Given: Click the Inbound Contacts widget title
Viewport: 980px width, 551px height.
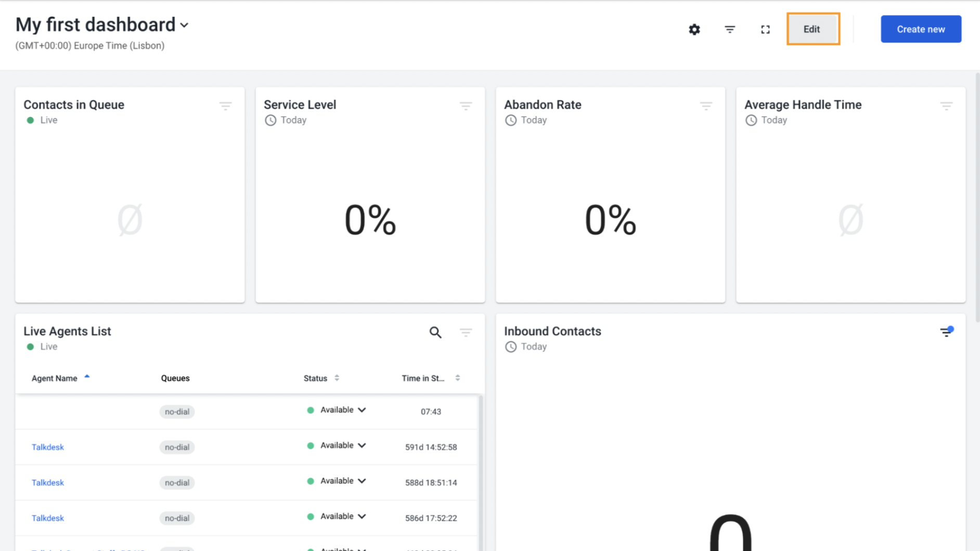Looking at the screenshot, I should [552, 331].
